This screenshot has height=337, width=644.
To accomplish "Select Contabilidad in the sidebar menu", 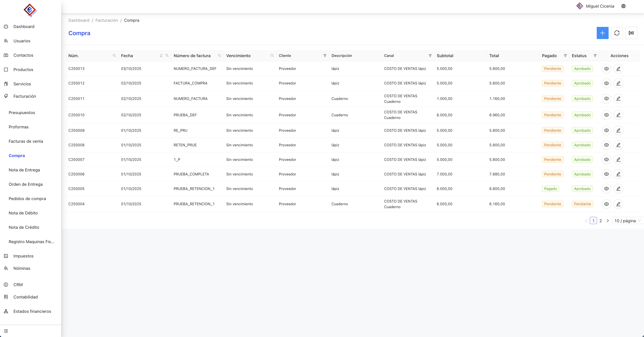I will 26,297.
